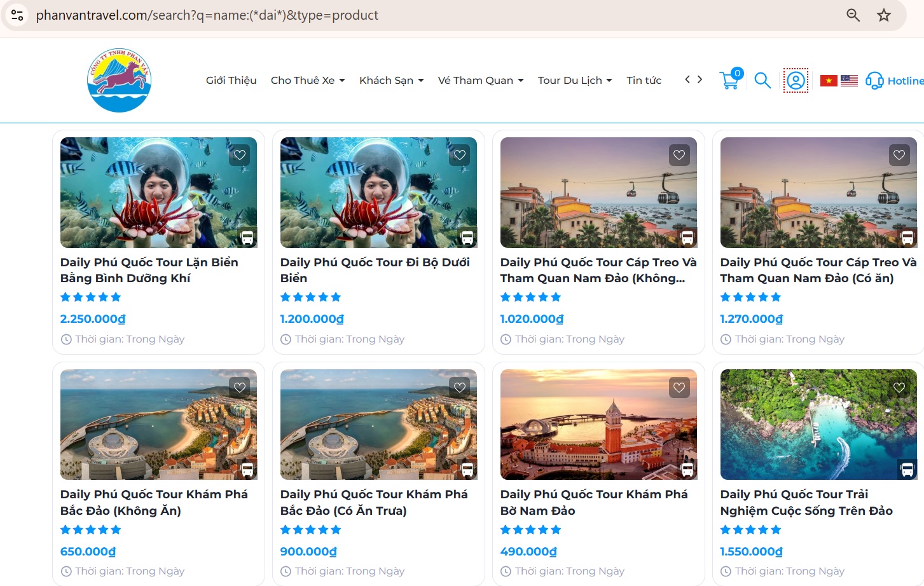Open the 650.000đ price link
The image size is (924, 586).
87,551
